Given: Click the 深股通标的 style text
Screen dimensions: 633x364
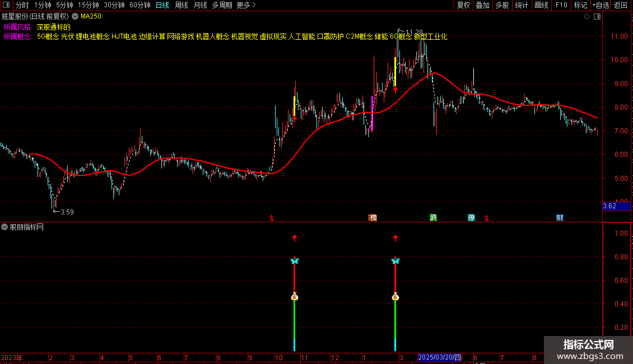Looking at the screenshot, I should (x=53, y=27).
